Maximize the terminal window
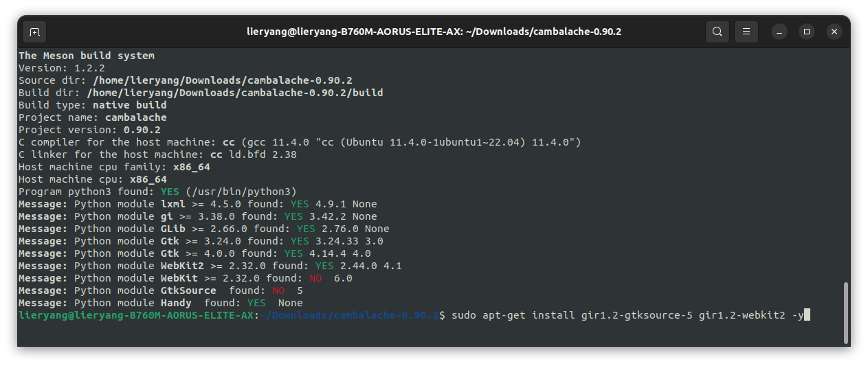 pos(807,32)
